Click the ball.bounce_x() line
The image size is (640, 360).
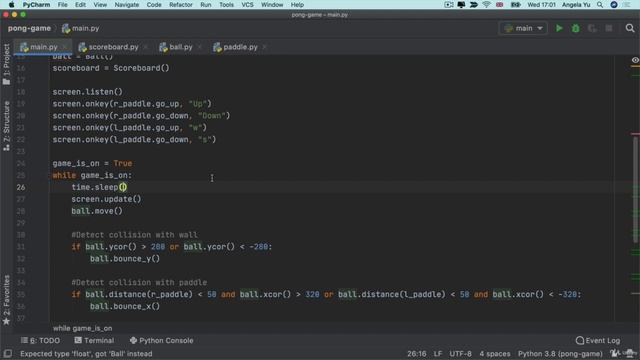(x=125, y=306)
